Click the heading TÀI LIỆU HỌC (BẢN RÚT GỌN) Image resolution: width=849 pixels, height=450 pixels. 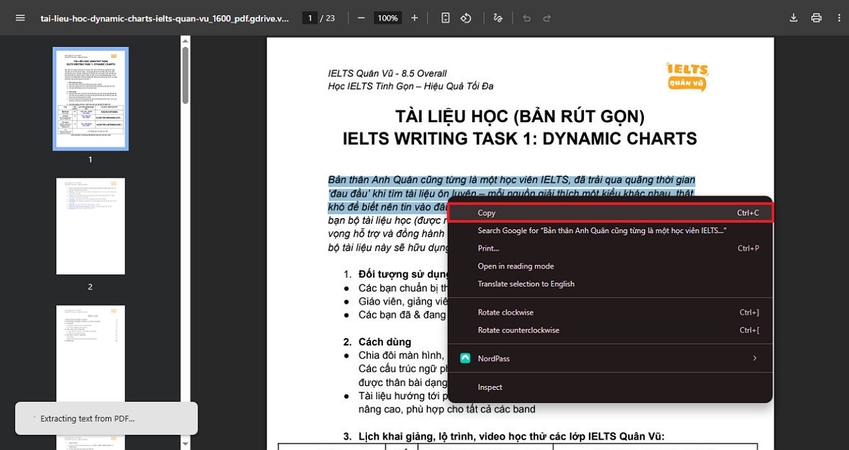[x=520, y=116]
